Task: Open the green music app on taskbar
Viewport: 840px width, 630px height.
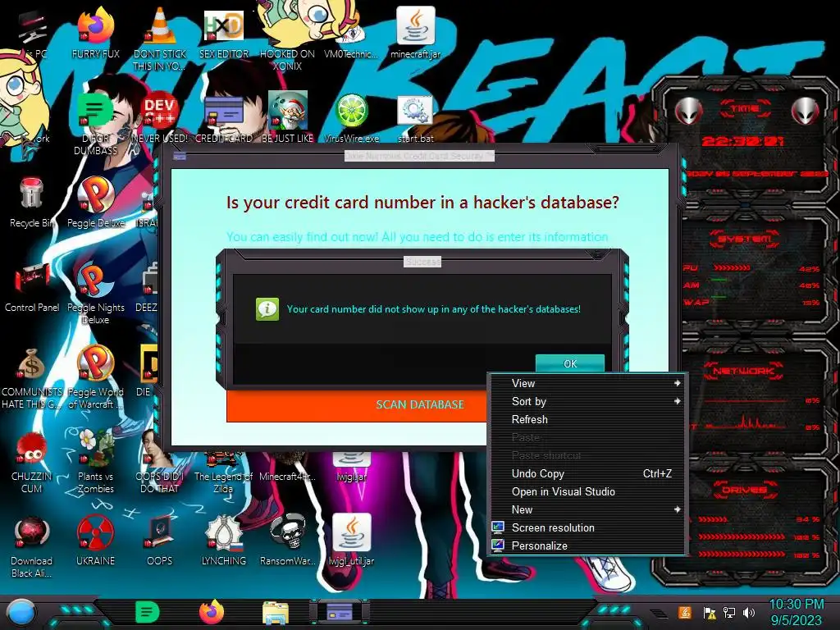Action: (x=148, y=612)
